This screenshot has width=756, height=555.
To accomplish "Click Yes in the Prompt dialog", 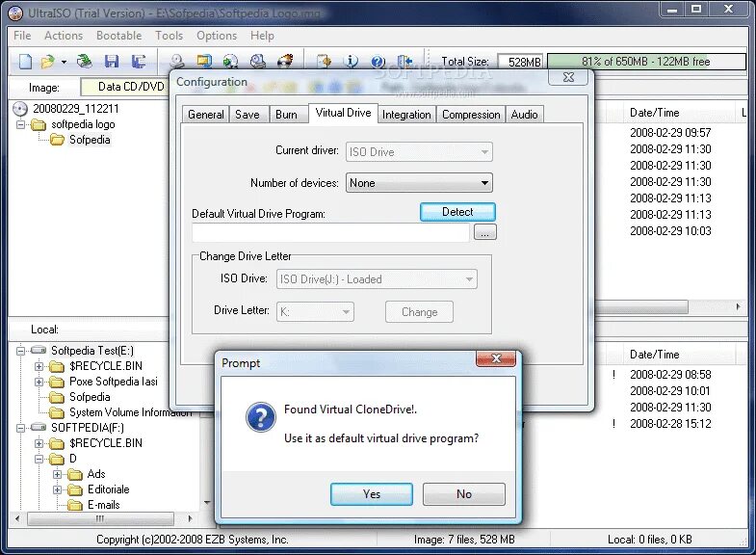I will point(371,494).
